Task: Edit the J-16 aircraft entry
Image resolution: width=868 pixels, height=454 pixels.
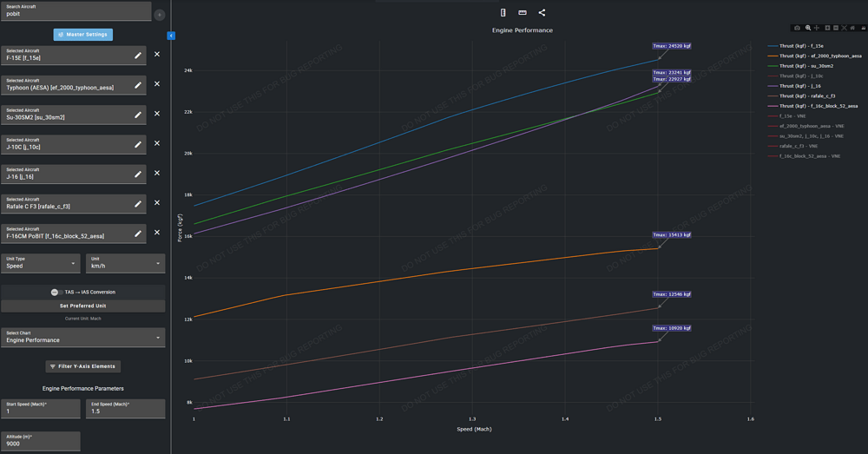Action: (x=138, y=174)
